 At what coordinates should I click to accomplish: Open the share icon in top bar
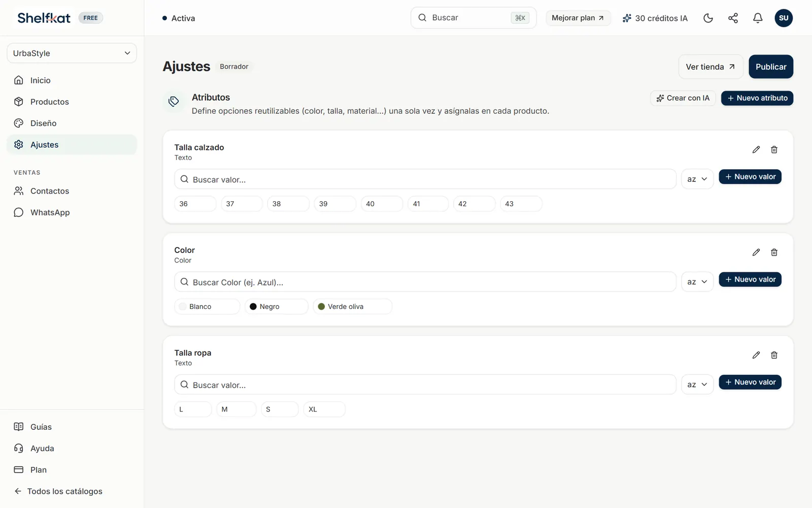[733, 18]
